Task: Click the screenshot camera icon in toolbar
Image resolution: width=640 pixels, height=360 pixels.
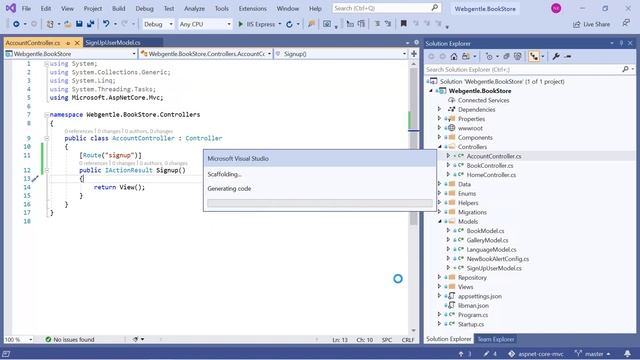Action: click(x=327, y=24)
